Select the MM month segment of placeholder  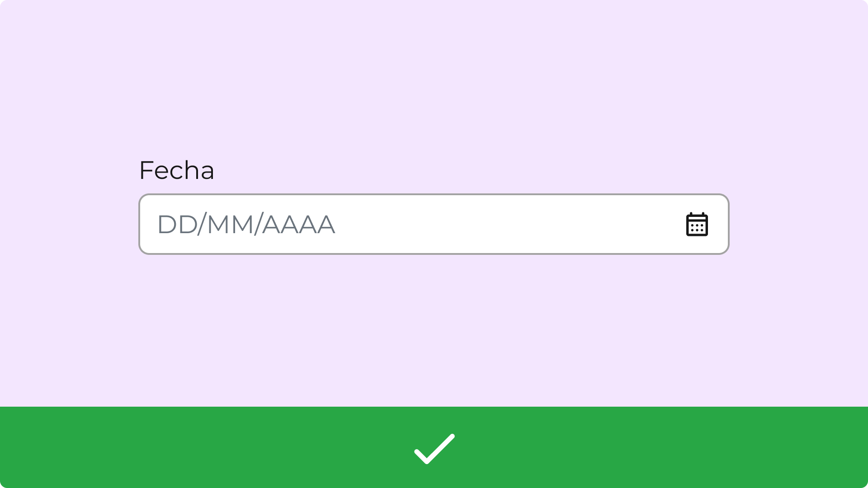(230, 225)
